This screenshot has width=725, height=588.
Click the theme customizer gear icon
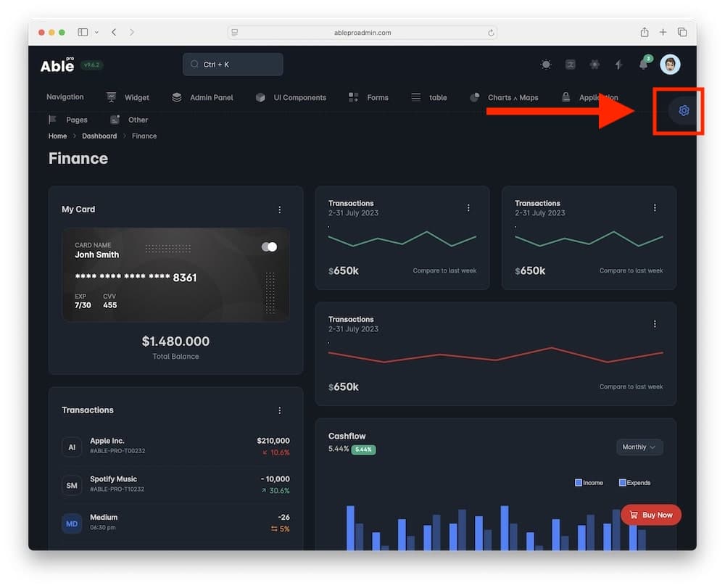pos(683,111)
